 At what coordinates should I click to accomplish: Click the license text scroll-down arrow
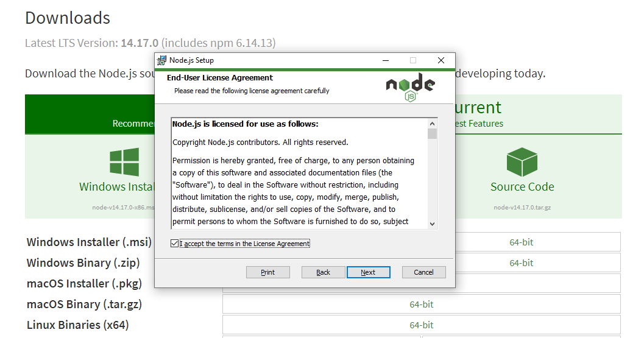(x=432, y=224)
